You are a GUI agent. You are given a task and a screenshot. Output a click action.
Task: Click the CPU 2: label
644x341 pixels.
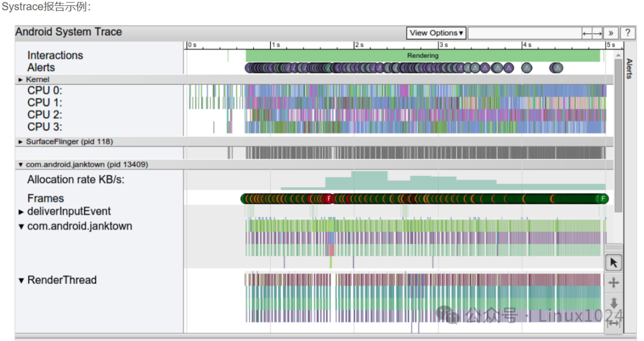(x=45, y=115)
